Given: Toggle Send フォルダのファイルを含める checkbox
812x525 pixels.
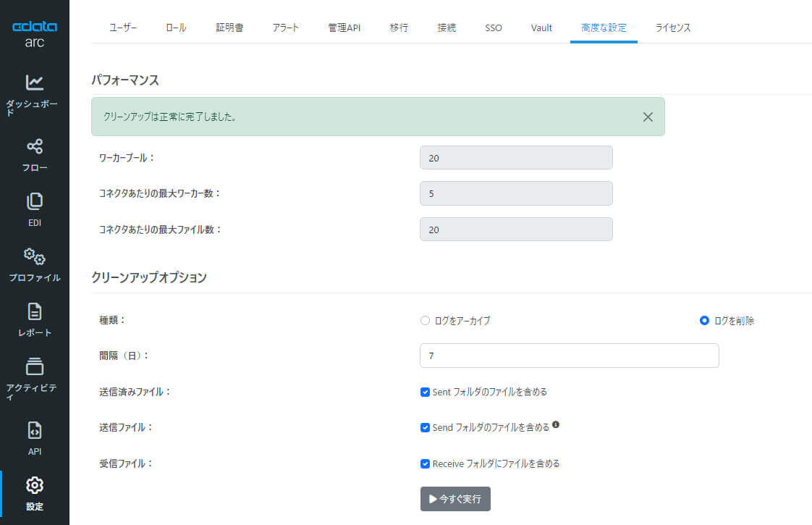Looking at the screenshot, I should 425,427.
